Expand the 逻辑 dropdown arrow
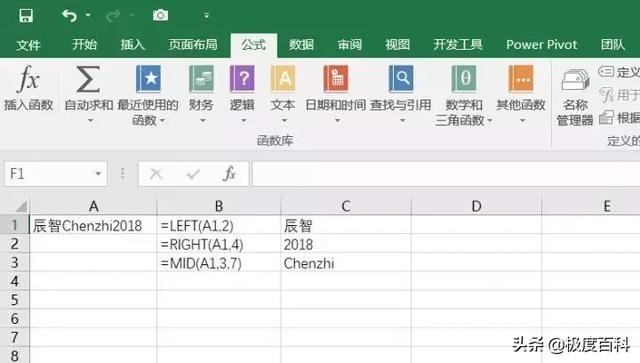The width and height of the screenshot is (640, 363). click(x=244, y=120)
